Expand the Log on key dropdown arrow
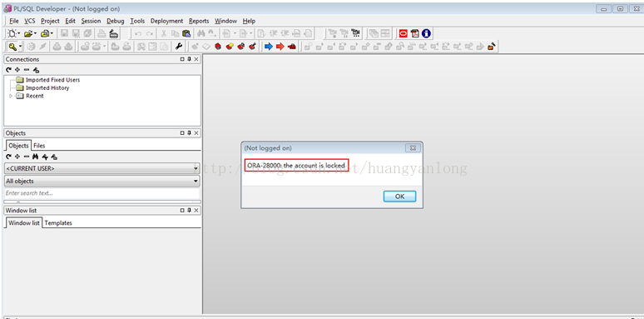 click(x=20, y=47)
